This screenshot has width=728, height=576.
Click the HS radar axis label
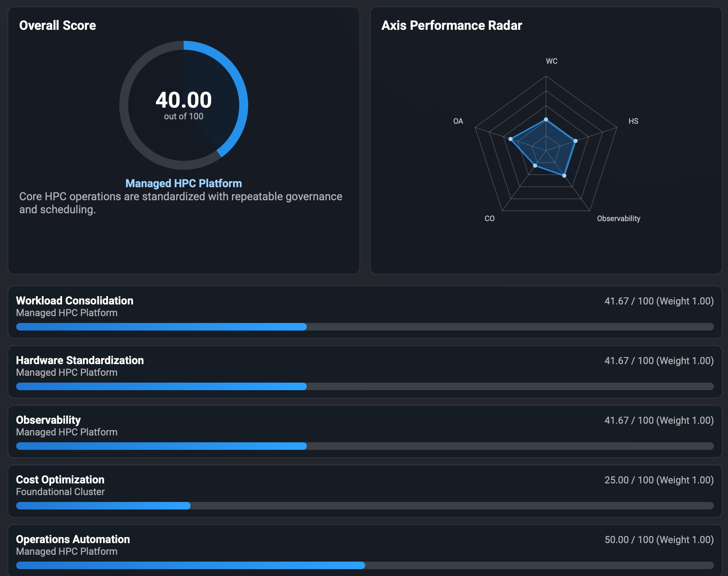pyautogui.click(x=633, y=121)
